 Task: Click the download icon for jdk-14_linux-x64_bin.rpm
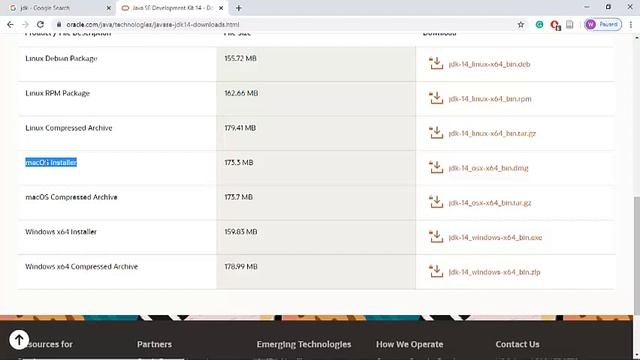coord(436,98)
